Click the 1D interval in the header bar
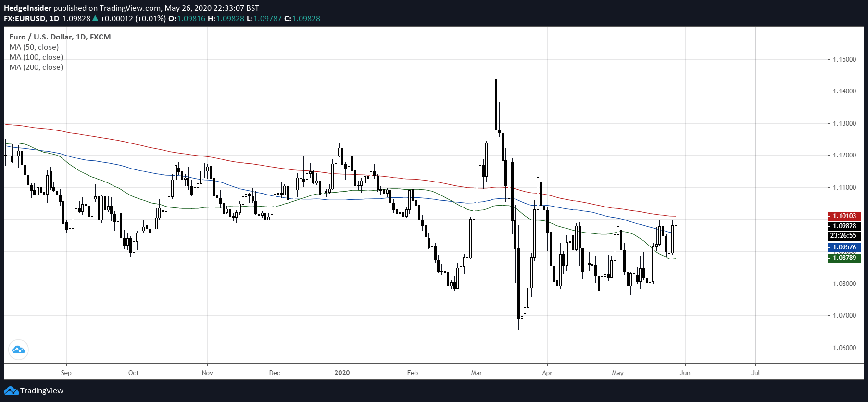The height and width of the screenshot is (402, 868). coord(54,19)
